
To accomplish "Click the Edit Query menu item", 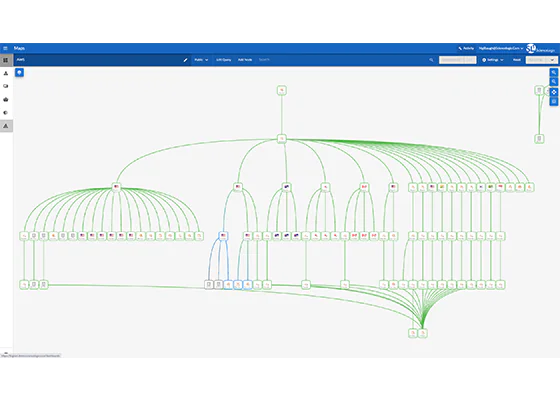I will 224,60.
